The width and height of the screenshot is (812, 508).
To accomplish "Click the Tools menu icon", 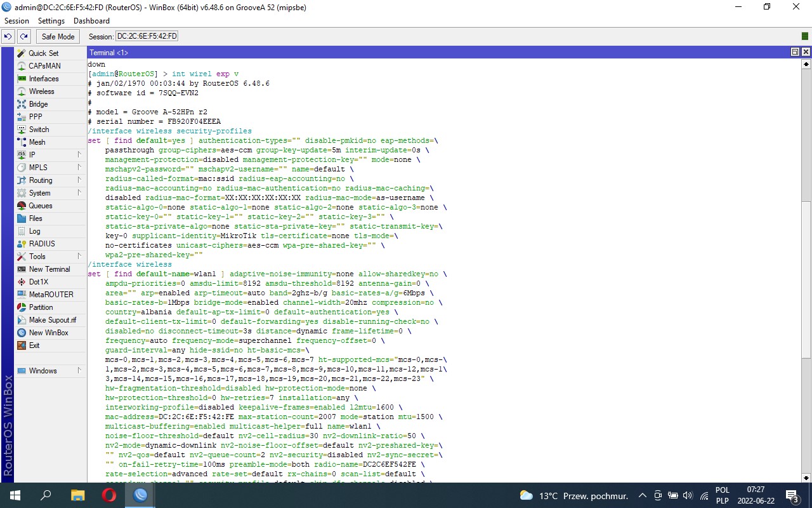I will tap(22, 257).
